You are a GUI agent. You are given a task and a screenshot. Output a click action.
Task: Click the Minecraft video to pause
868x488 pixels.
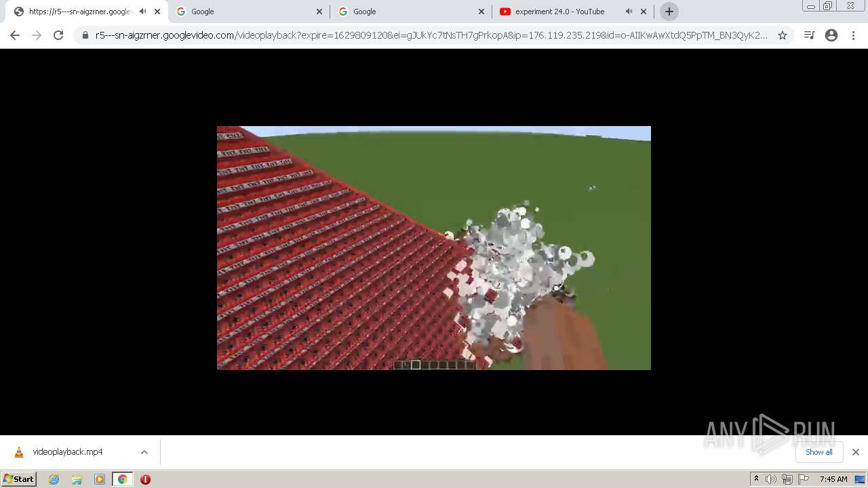434,248
